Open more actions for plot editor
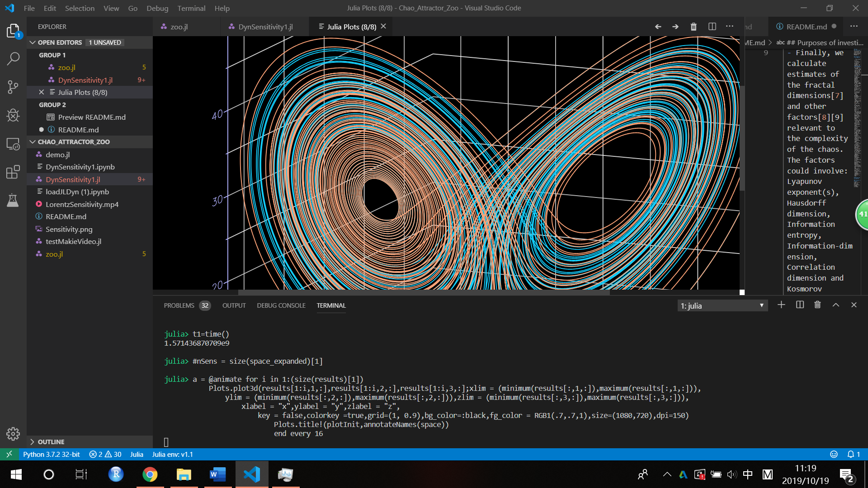868x488 pixels. pos(730,27)
